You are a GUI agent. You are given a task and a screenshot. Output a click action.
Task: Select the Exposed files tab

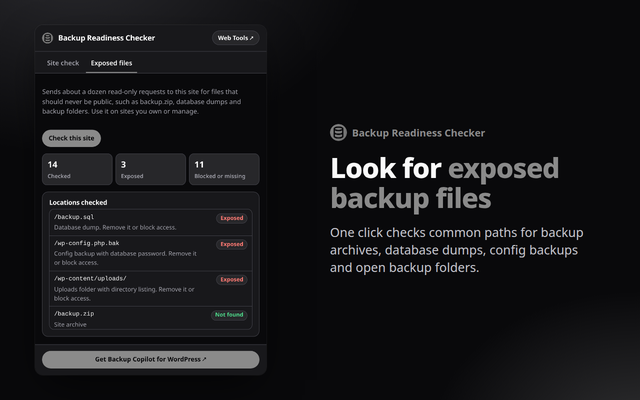coord(111,63)
